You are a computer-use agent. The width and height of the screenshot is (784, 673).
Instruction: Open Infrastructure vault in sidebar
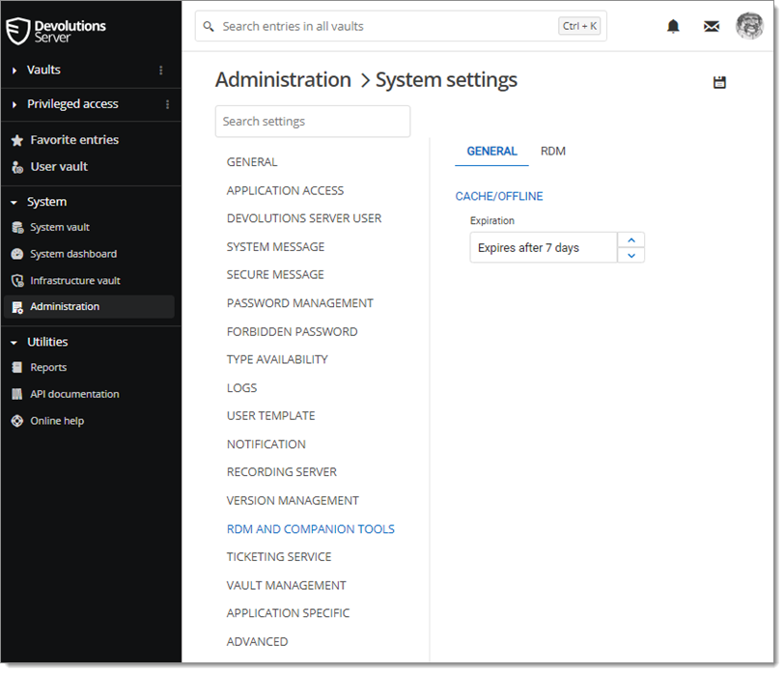coord(75,281)
